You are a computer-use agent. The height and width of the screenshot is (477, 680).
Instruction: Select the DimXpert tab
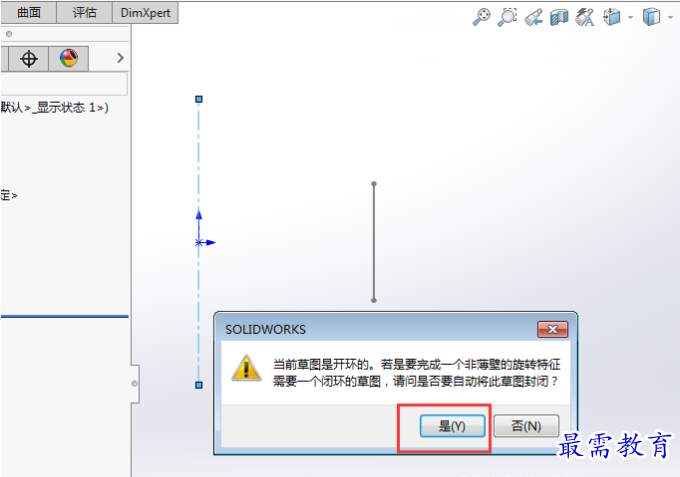(x=145, y=13)
